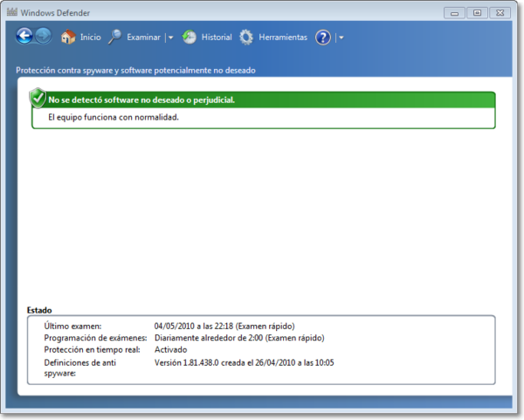Open the Historial section

tap(217, 37)
